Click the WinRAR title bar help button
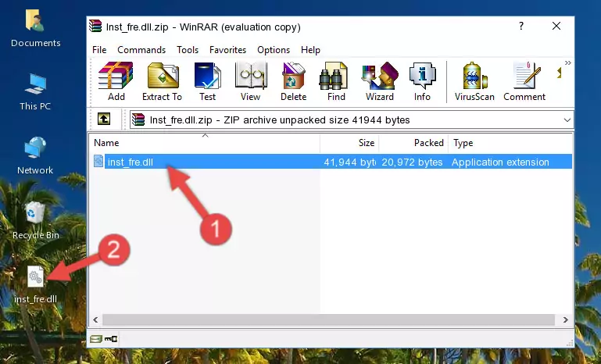601x364 pixels. pyautogui.click(x=521, y=26)
